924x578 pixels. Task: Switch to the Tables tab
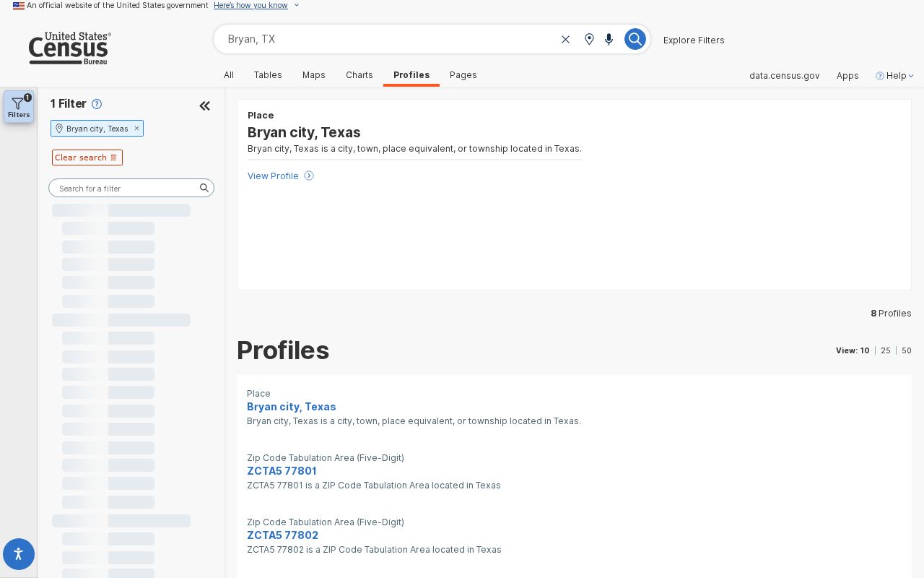coord(268,75)
